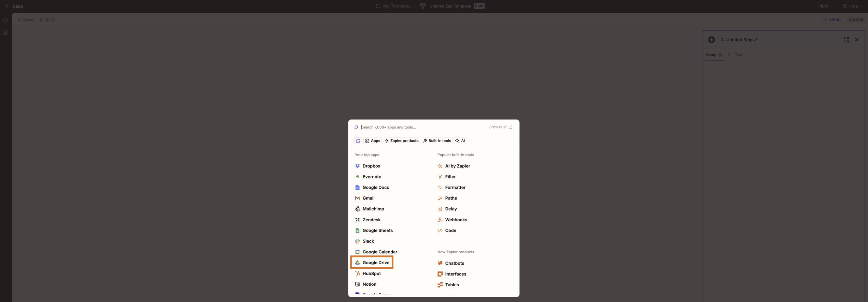The height and width of the screenshot is (302, 868).
Task: Open the left sidebar settings icon
Action: (5, 33)
